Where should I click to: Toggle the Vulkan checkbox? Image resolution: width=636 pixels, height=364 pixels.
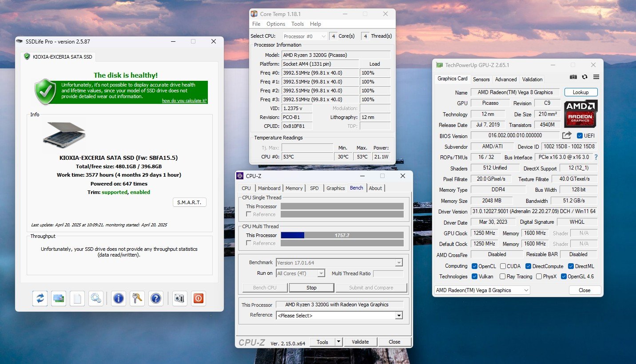(x=475, y=277)
